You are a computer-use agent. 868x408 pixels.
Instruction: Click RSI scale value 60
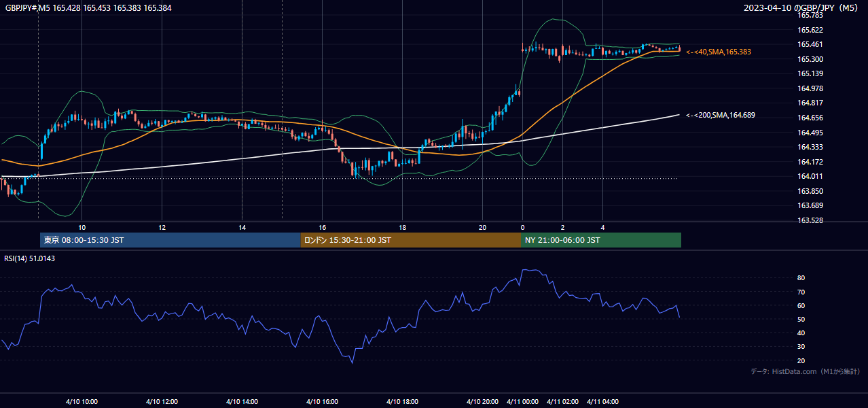tap(801, 305)
